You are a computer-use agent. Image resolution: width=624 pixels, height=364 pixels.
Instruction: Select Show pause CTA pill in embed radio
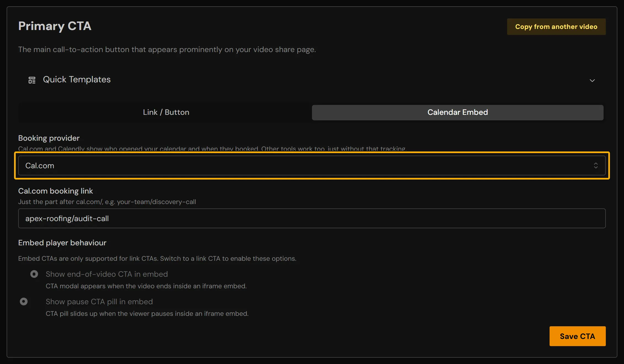(x=24, y=302)
